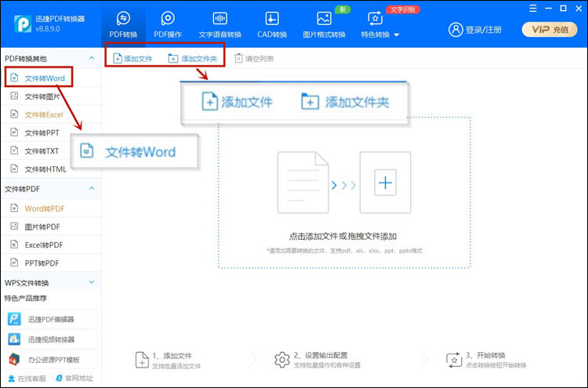The height and width of the screenshot is (388, 588).
Task: Open 迅捷视频转换器 product icon
Action: pyautogui.click(x=15, y=339)
